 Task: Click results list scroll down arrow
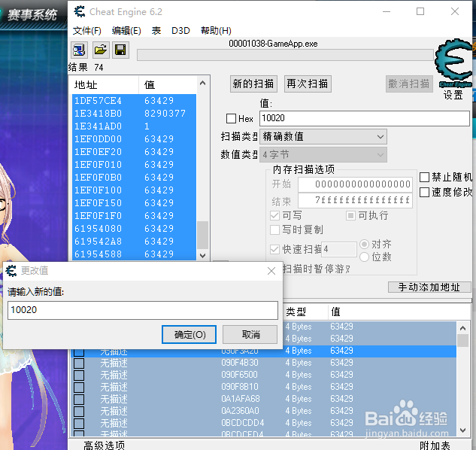coord(203,256)
